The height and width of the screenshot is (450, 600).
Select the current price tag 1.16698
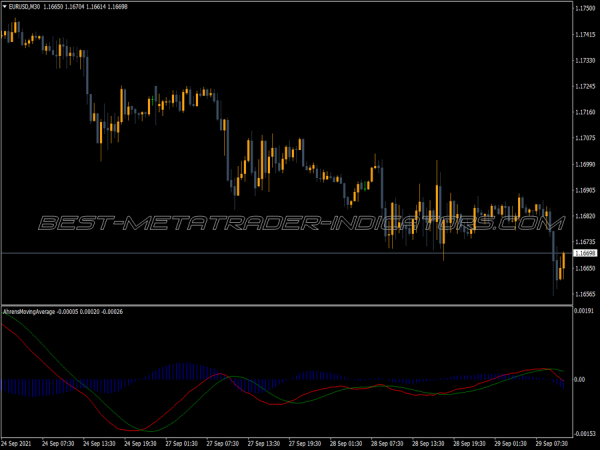585,253
